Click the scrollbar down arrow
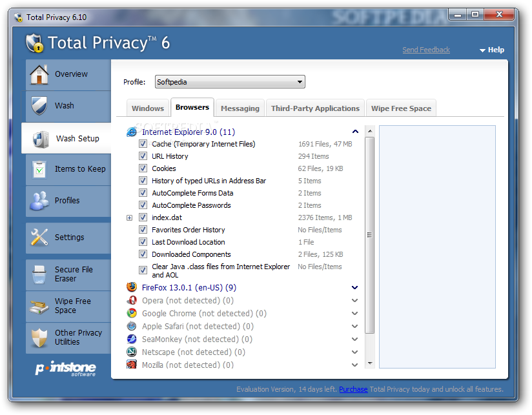 click(x=370, y=363)
